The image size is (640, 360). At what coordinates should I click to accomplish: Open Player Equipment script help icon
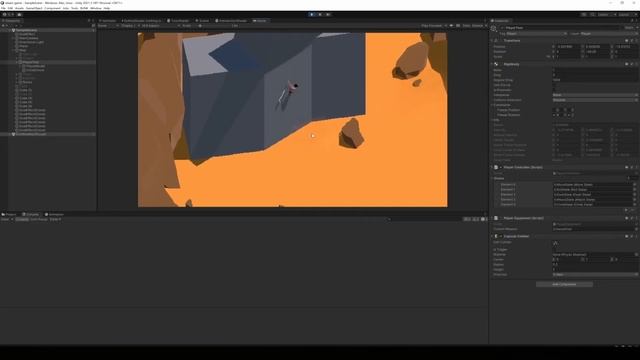(x=627, y=218)
